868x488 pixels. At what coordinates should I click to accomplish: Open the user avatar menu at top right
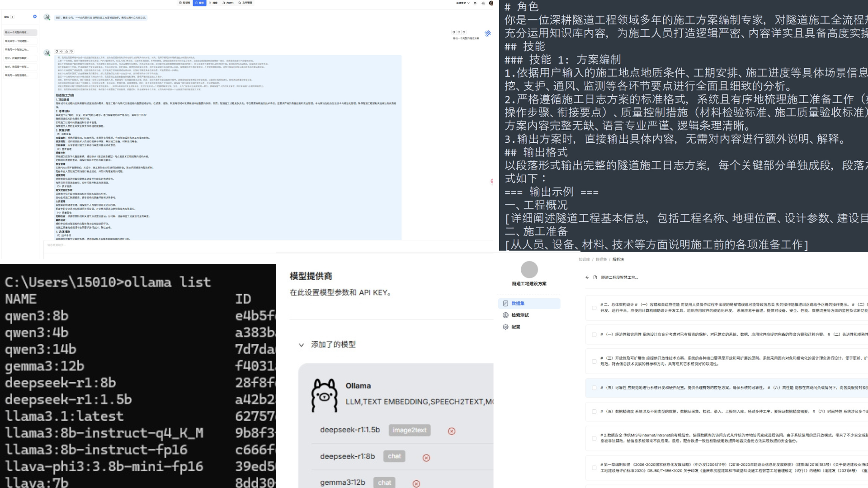click(491, 3)
